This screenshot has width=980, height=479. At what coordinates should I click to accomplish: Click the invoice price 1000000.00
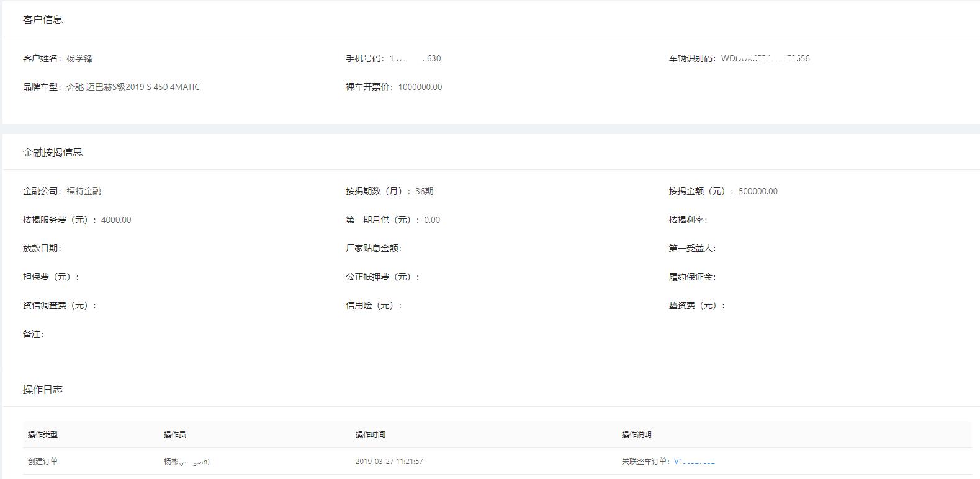click(420, 87)
